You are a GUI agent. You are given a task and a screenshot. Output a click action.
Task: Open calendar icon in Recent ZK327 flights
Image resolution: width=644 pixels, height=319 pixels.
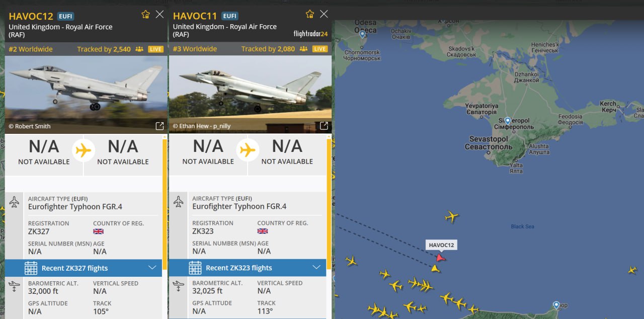31,268
